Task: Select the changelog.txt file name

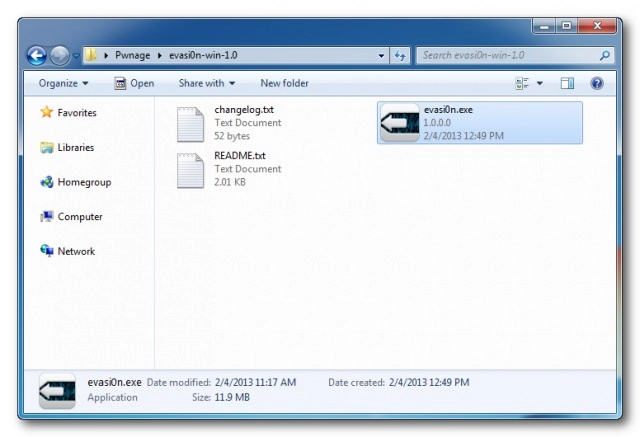Action: coord(244,110)
